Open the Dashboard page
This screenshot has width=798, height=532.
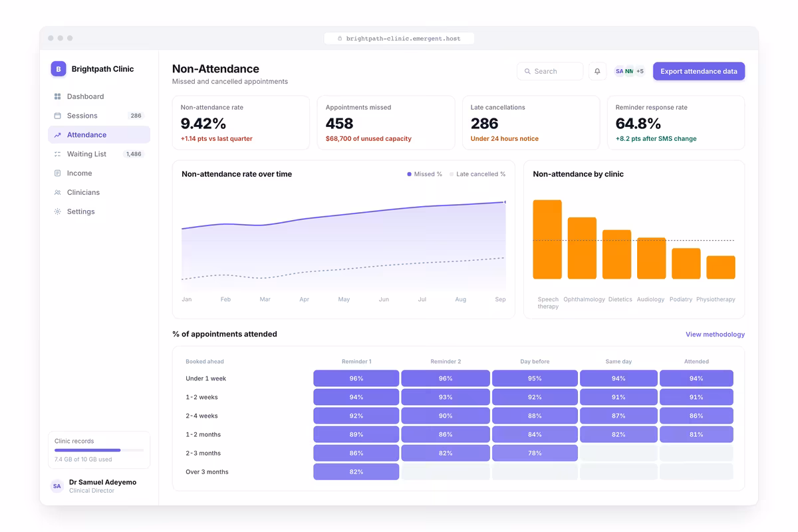pyautogui.click(x=99, y=96)
